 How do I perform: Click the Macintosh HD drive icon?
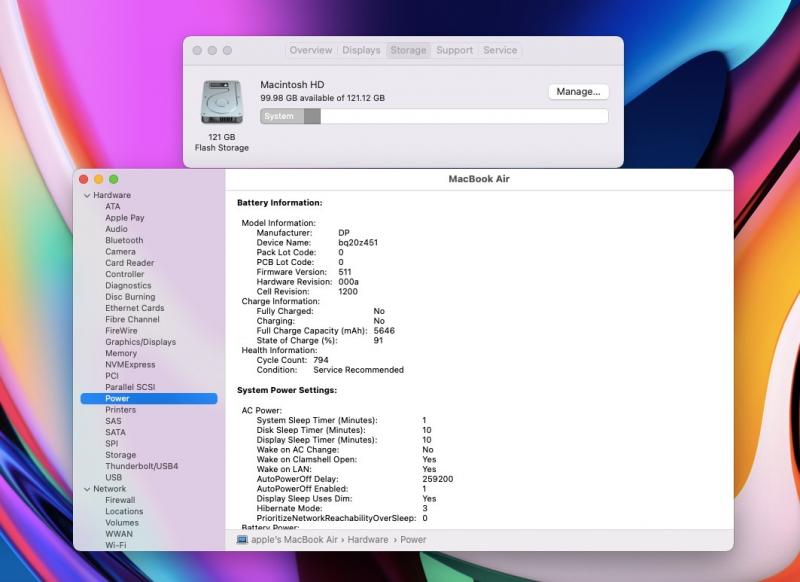221,102
